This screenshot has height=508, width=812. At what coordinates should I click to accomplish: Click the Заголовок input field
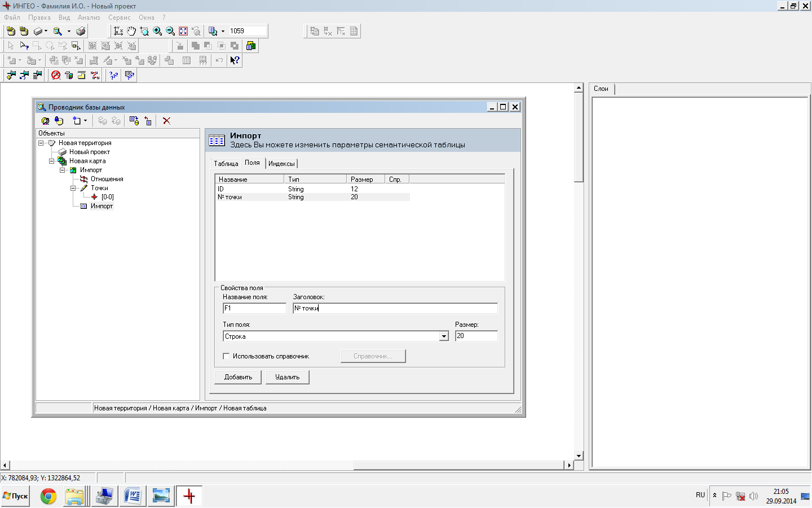pos(395,308)
